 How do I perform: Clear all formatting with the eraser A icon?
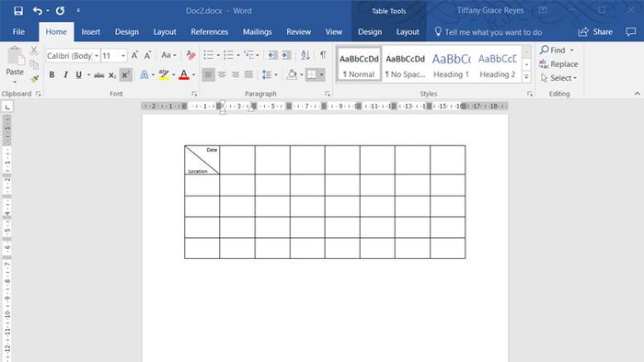click(190, 55)
